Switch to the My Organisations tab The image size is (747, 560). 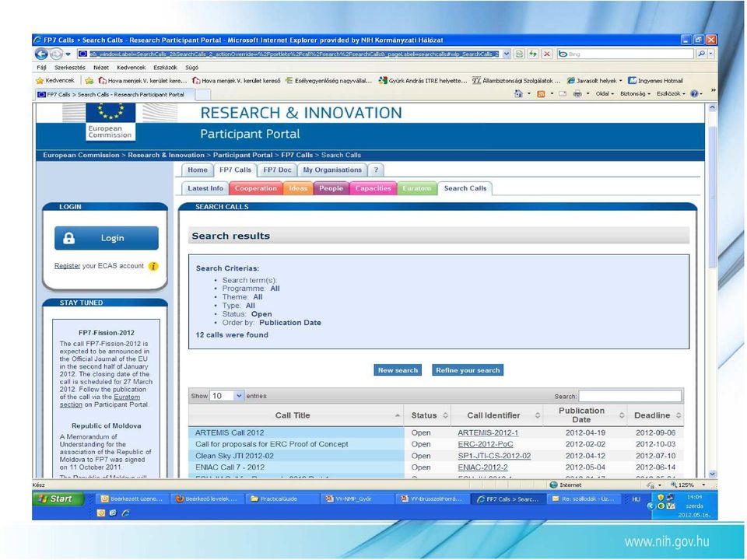[332, 170]
